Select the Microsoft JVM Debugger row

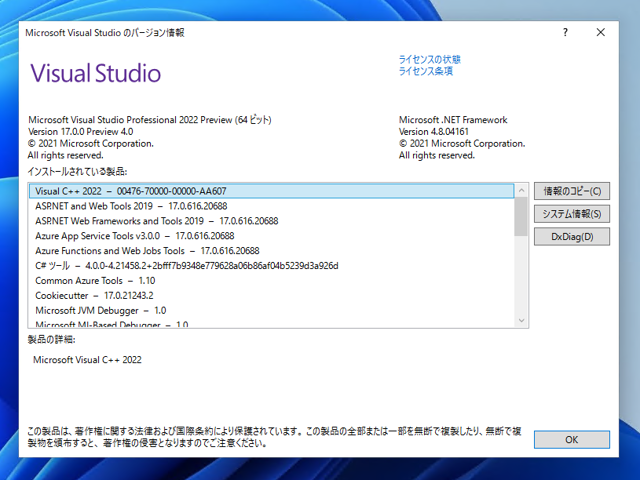click(271, 310)
